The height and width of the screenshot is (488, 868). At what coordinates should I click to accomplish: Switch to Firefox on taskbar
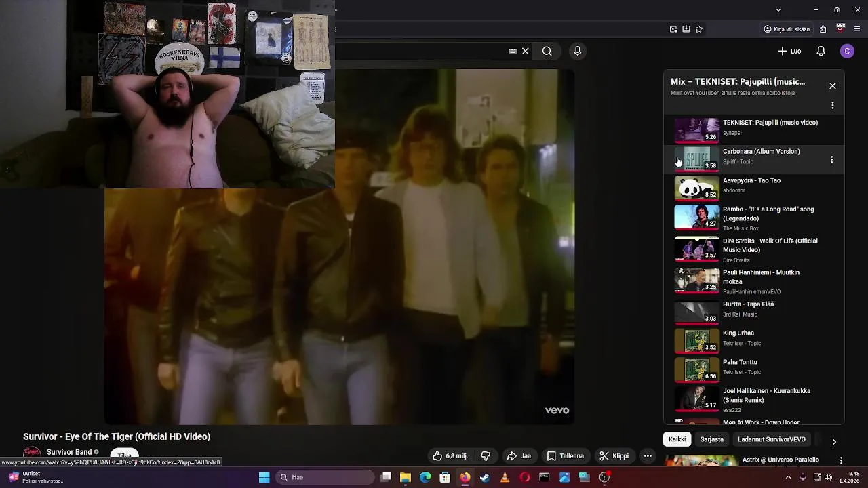tap(465, 477)
